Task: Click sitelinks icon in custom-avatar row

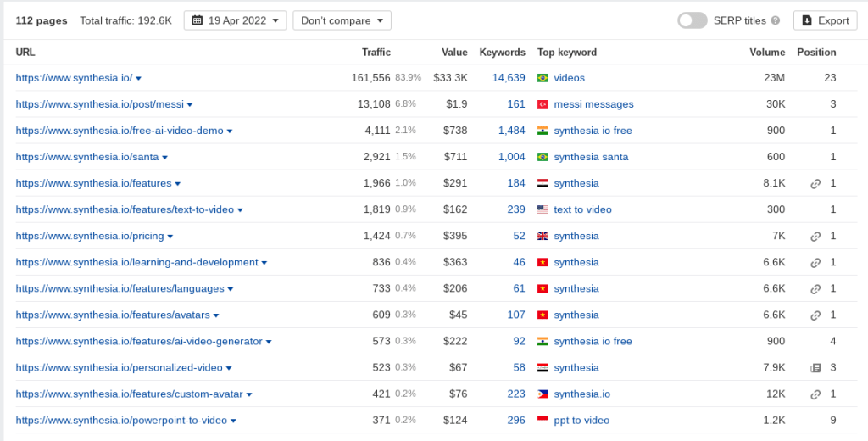Action: pos(815,394)
